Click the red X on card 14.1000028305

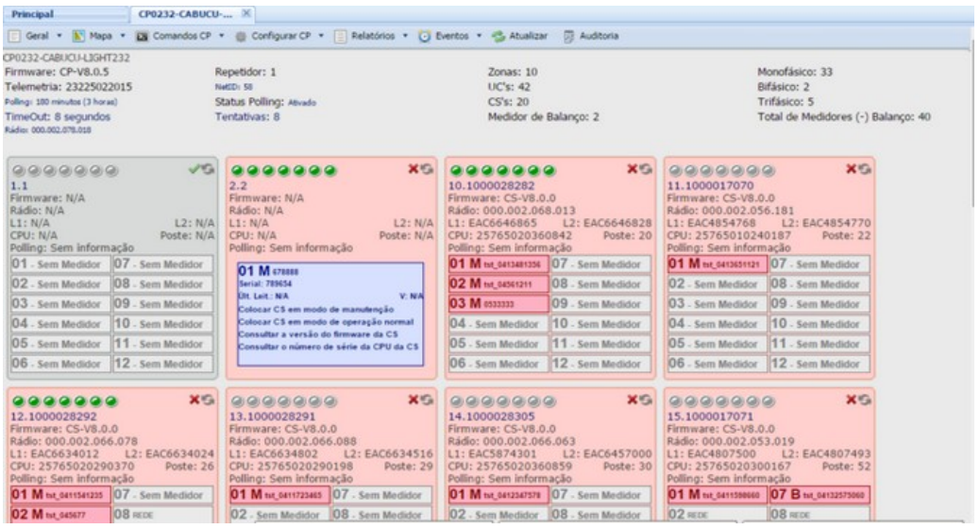coord(633,401)
